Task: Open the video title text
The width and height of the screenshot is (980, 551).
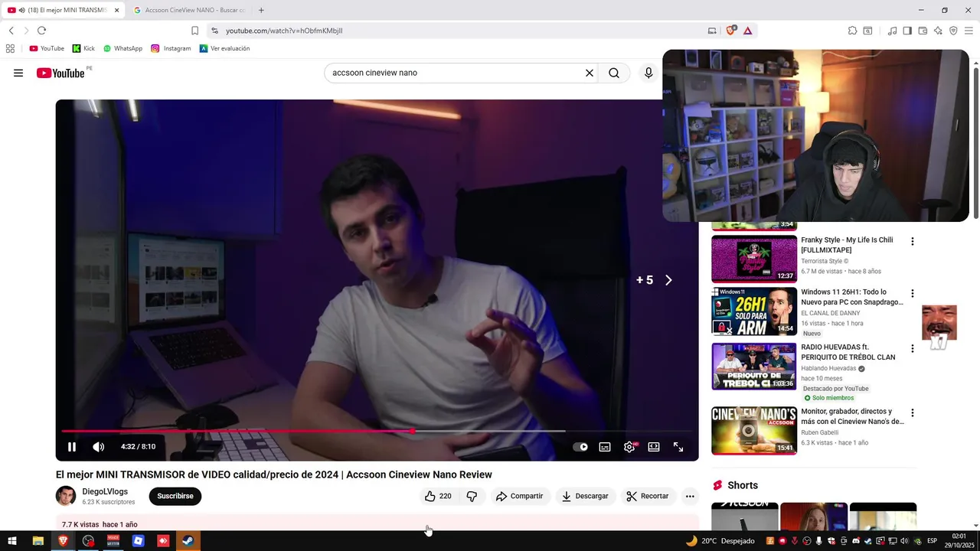Action: point(274,474)
